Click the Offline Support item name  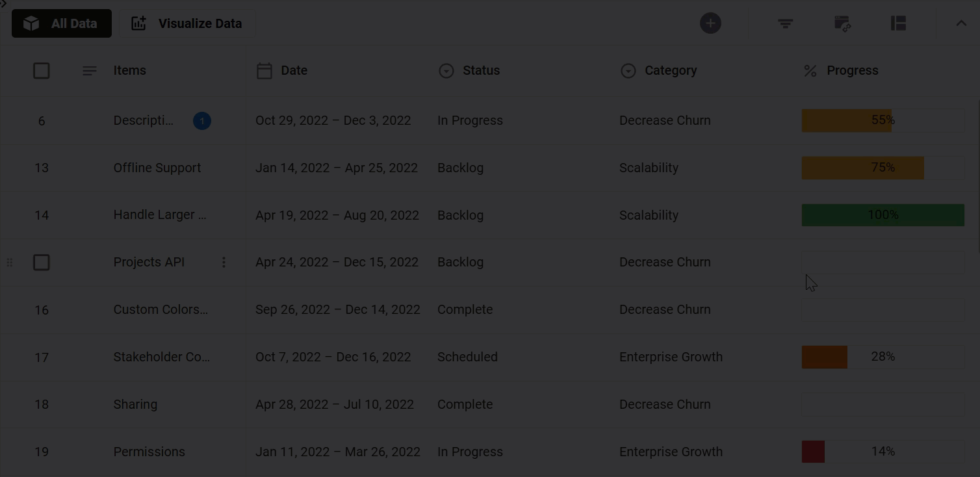click(x=157, y=168)
